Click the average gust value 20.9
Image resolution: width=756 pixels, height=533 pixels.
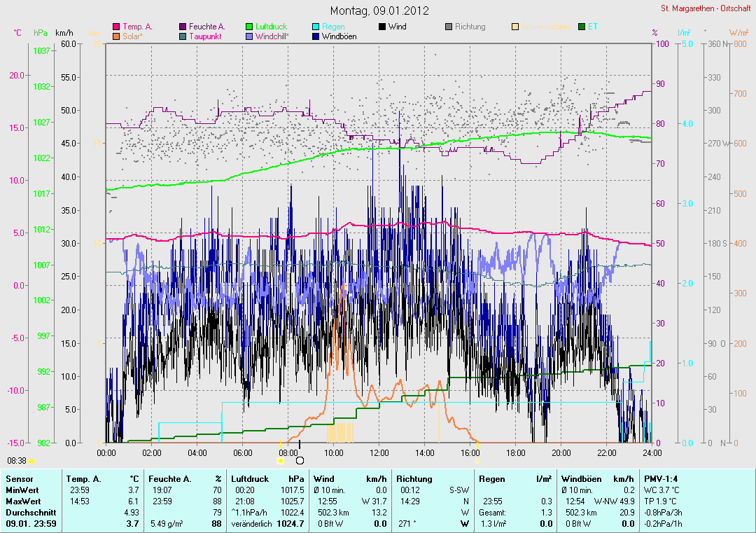pyautogui.click(x=627, y=512)
